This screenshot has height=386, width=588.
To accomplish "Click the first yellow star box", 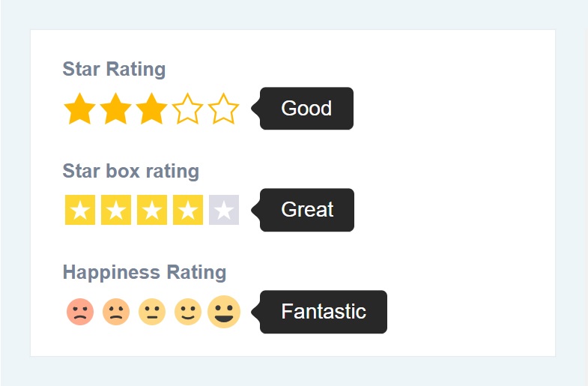I will 80,210.
